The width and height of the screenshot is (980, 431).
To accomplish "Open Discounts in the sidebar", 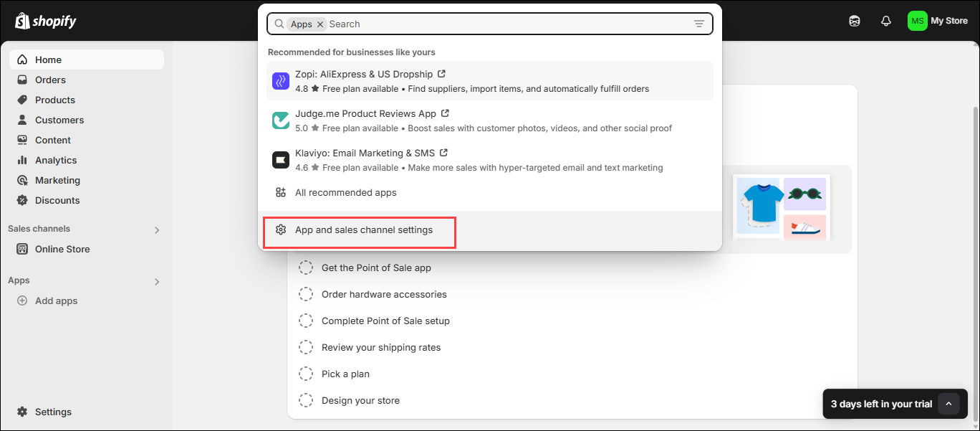I will pyautogui.click(x=57, y=200).
